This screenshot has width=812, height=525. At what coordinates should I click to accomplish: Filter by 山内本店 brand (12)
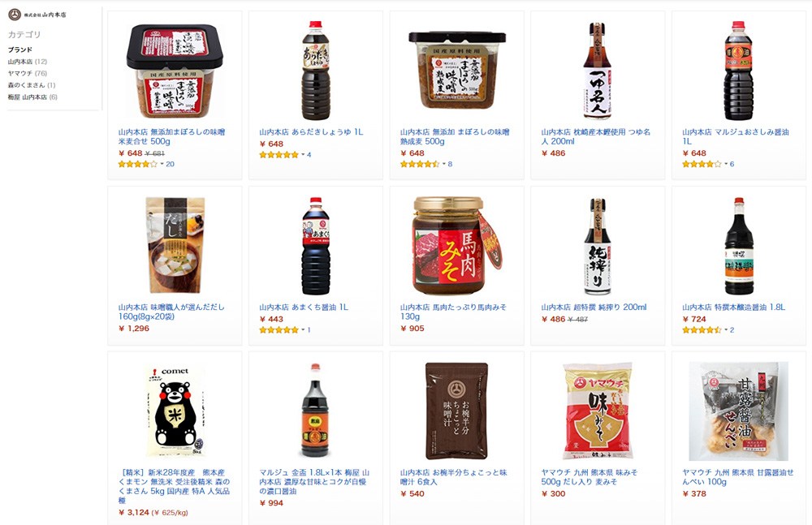pos(28,62)
